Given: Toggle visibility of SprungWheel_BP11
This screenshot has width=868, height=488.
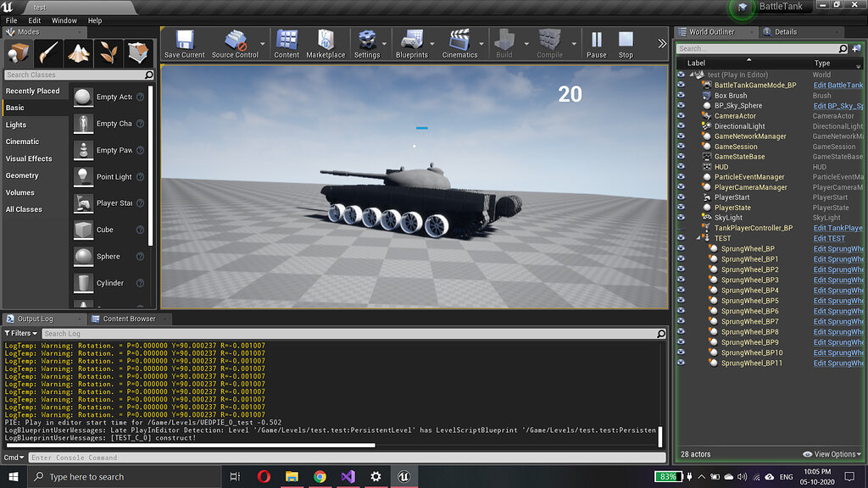Looking at the screenshot, I should tap(681, 363).
